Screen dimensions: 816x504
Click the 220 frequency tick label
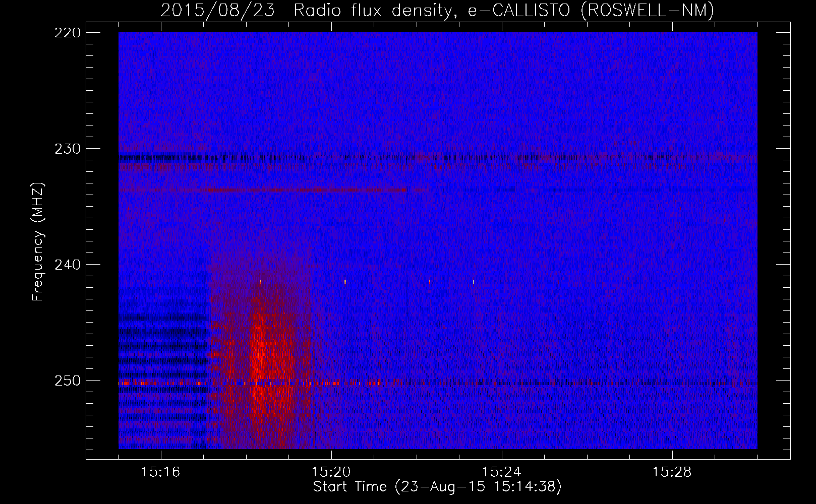click(x=68, y=33)
